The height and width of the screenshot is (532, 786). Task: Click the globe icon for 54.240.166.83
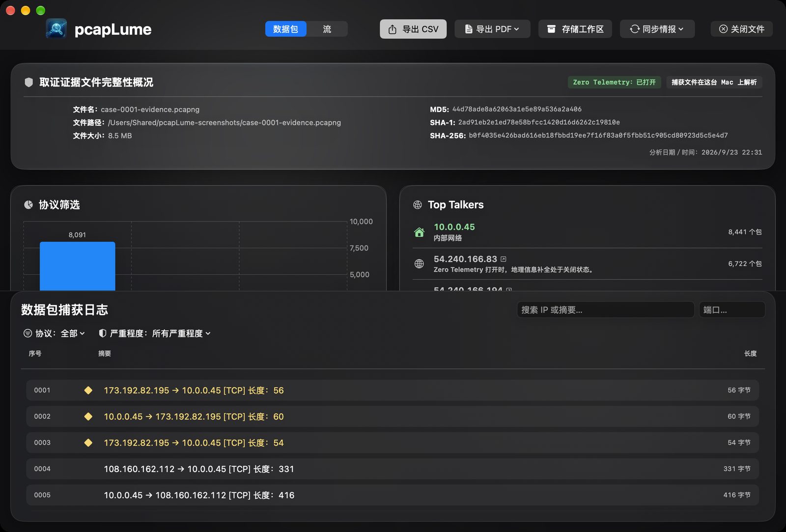[419, 264]
